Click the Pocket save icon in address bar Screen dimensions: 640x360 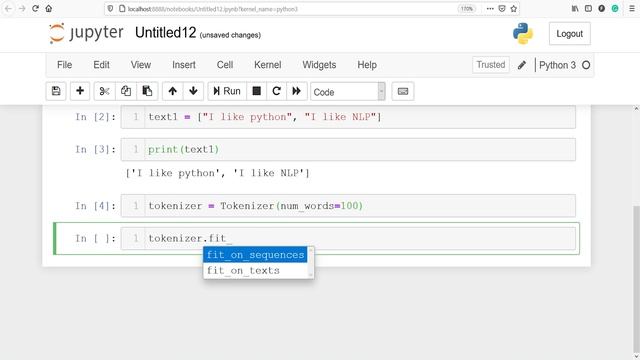[502, 9]
